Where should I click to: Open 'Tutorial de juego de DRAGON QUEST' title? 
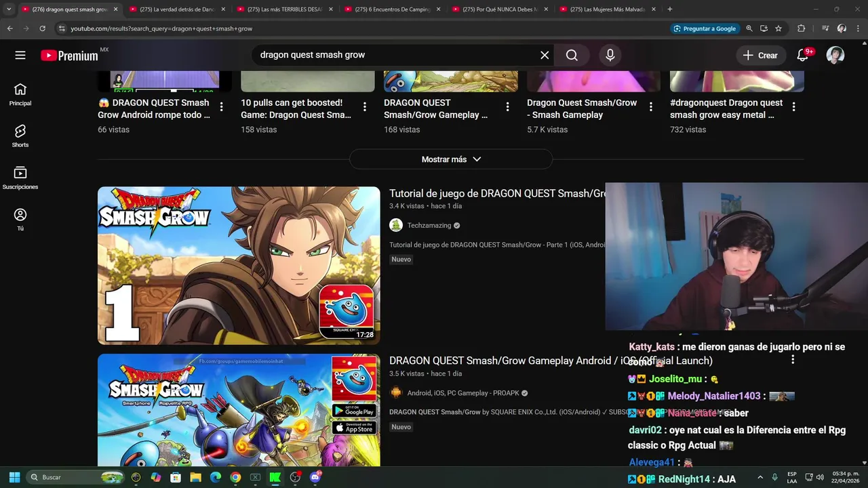click(x=497, y=194)
